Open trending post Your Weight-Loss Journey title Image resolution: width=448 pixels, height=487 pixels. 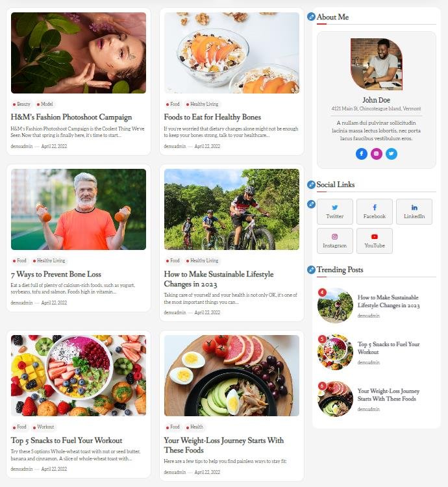pyautogui.click(x=388, y=395)
